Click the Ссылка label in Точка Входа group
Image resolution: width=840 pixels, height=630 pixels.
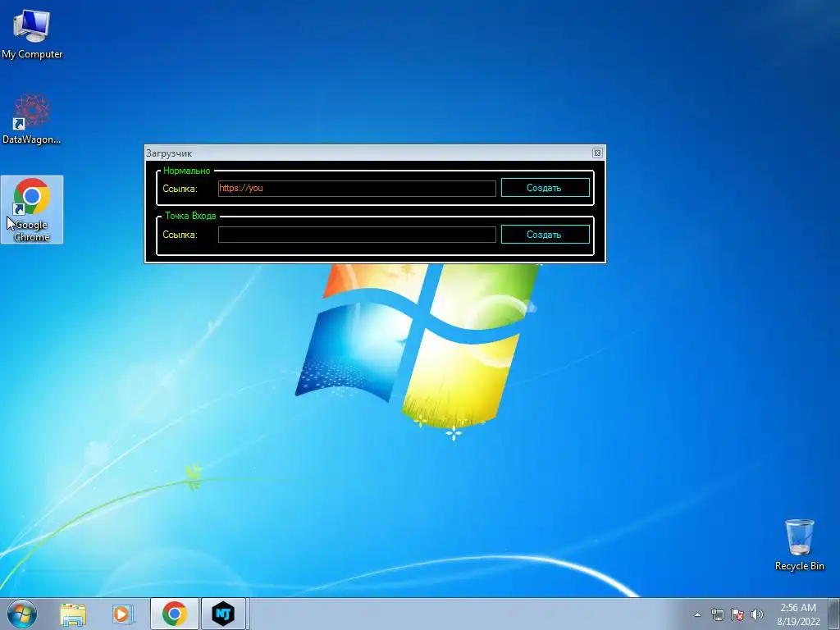click(x=180, y=235)
